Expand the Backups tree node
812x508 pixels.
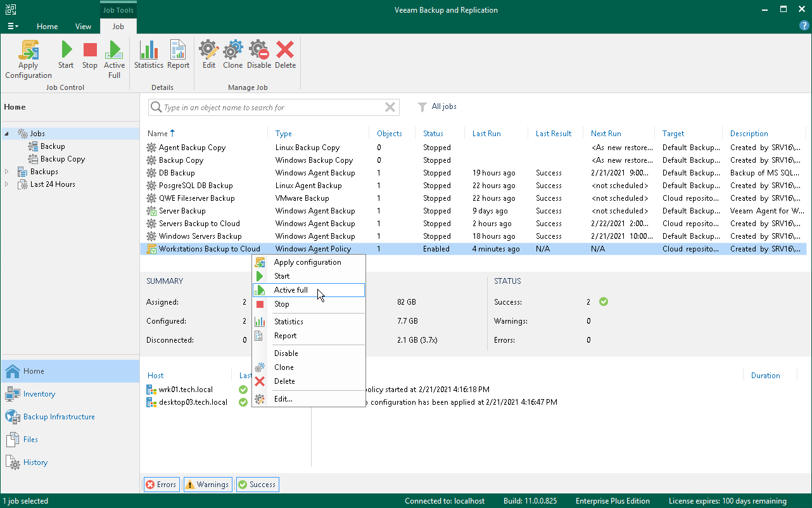click(x=7, y=172)
